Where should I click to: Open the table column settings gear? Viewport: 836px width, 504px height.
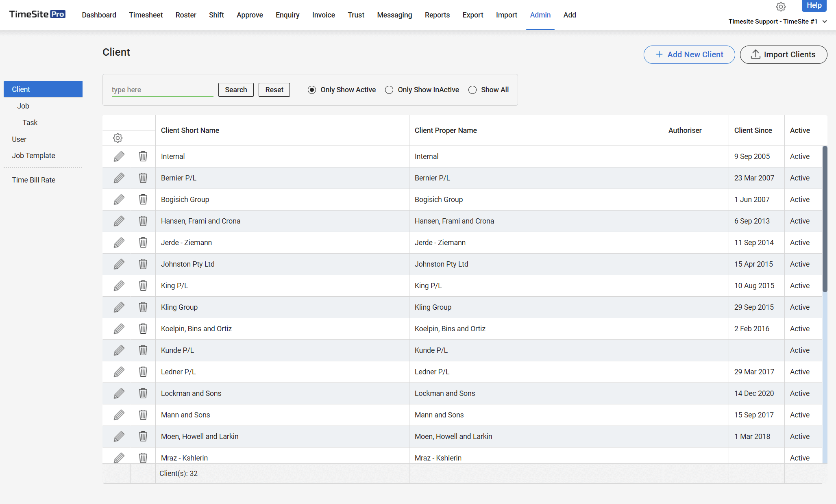[118, 138]
